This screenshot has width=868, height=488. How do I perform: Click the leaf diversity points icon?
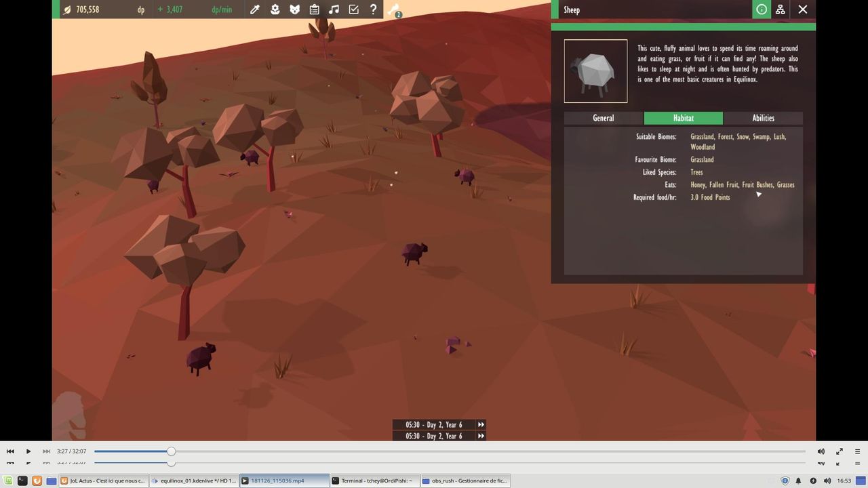click(67, 9)
